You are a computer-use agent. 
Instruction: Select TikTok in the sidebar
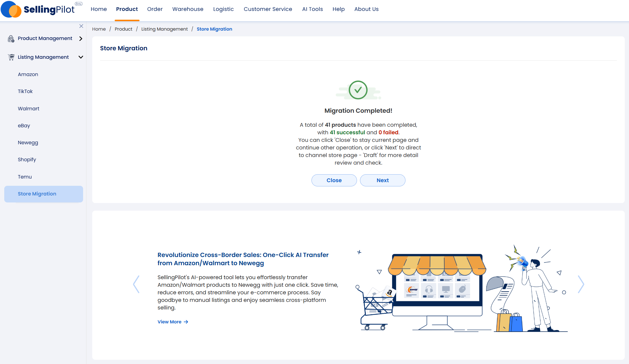25,91
